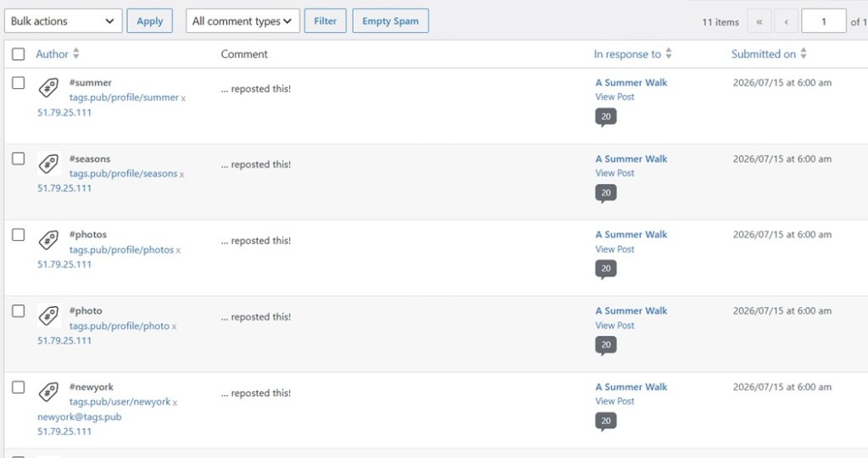Sort by Submitted on column arrows
The height and width of the screenshot is (458, 868).
pyautogui.click(x=804, y=53)
